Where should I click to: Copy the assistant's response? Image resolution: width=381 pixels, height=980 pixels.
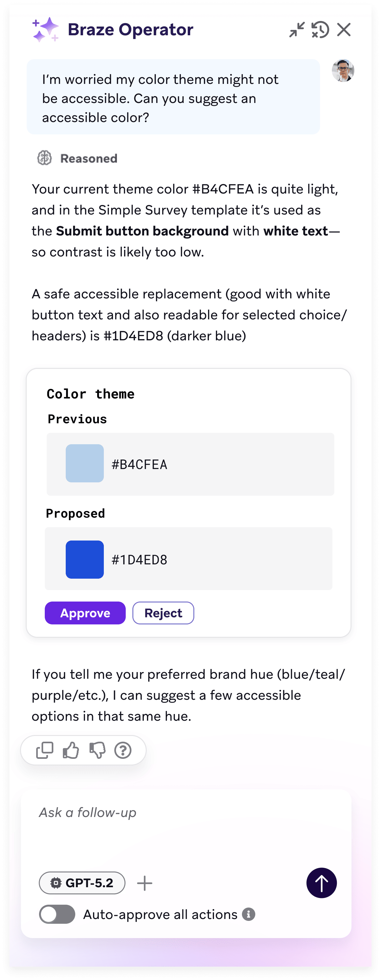[44, 750]
